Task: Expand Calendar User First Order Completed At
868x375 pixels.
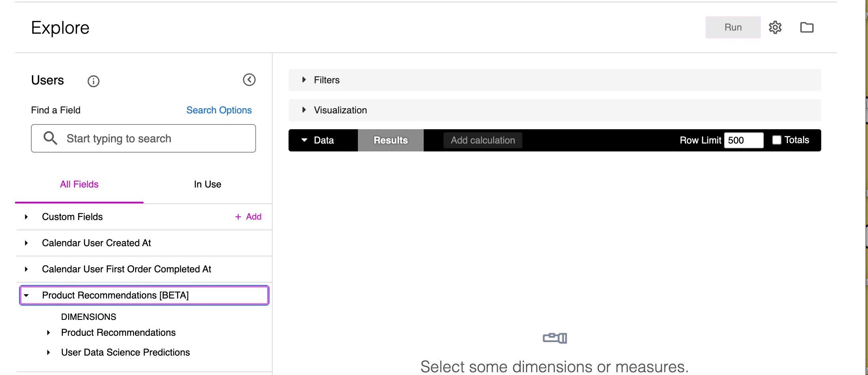Action: (x=26, y=269)
